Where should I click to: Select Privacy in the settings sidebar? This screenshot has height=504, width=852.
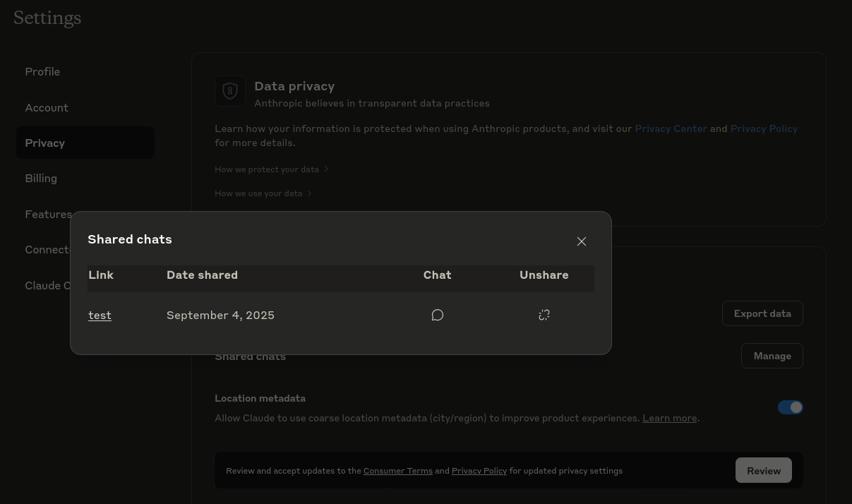(x=45, y=143)
